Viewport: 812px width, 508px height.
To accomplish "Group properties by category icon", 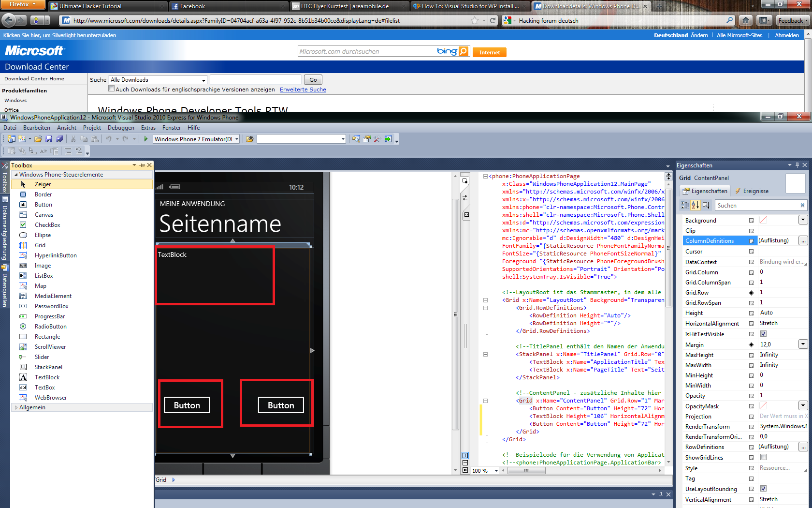I will 685,205.
